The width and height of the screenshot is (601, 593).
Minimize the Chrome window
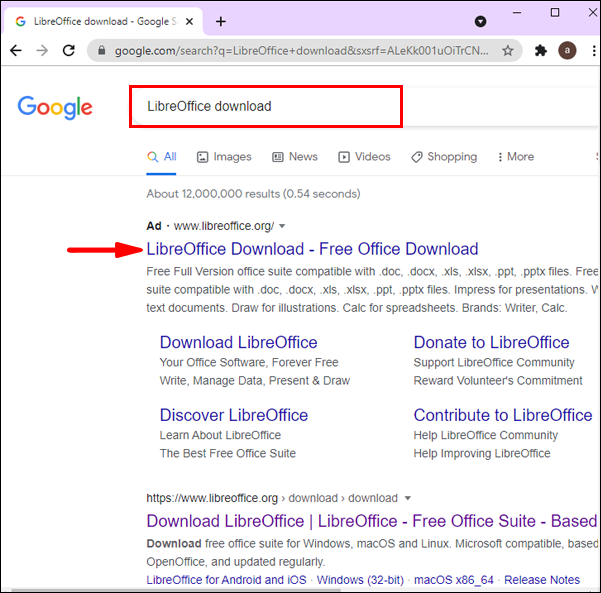[x=517, y=13]
